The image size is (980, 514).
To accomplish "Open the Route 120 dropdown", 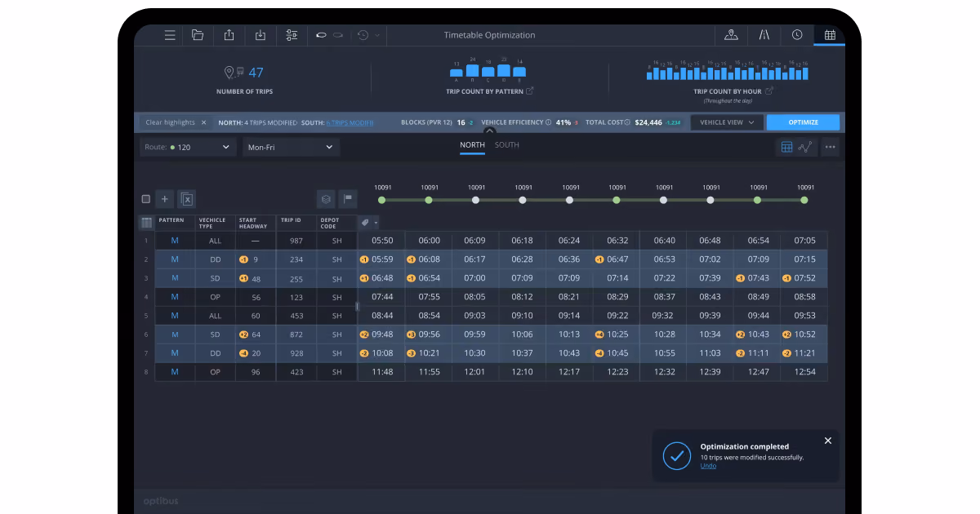I will (189, 147).
